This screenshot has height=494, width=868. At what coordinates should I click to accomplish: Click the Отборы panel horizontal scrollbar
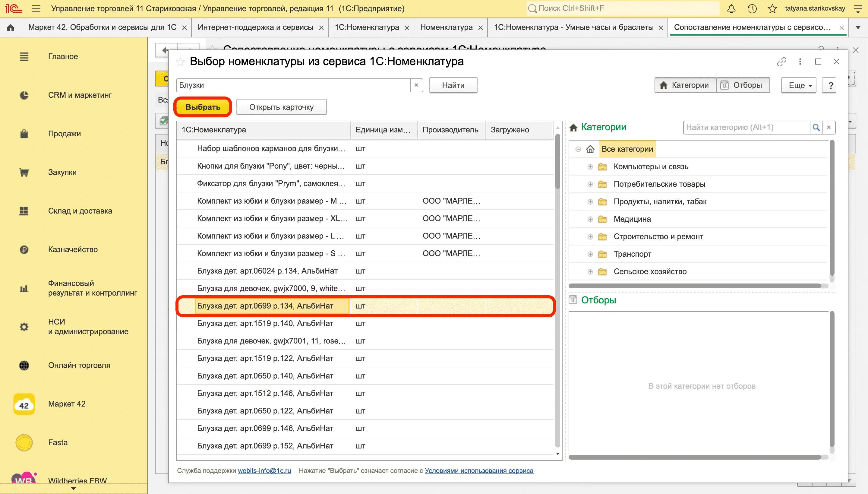click(x=695, y=457)
